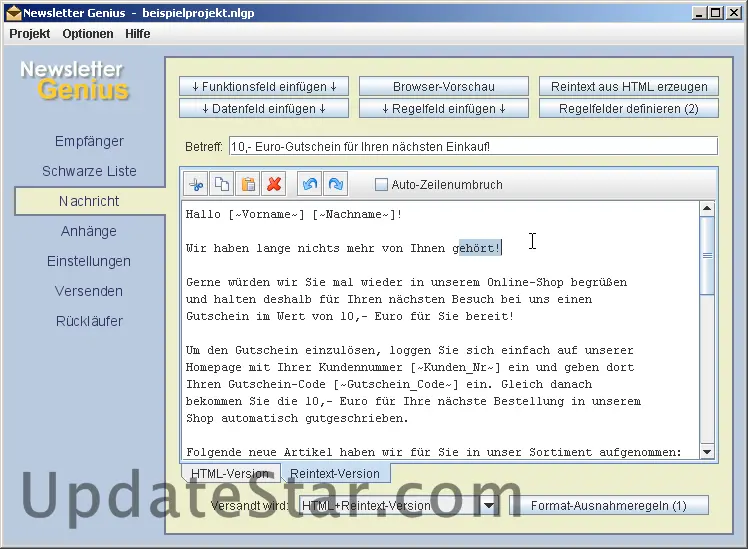Click the Browser-Vorschau button
This screenshot has height=549, width=748.
pyautogui.click(x=444, y=87)
